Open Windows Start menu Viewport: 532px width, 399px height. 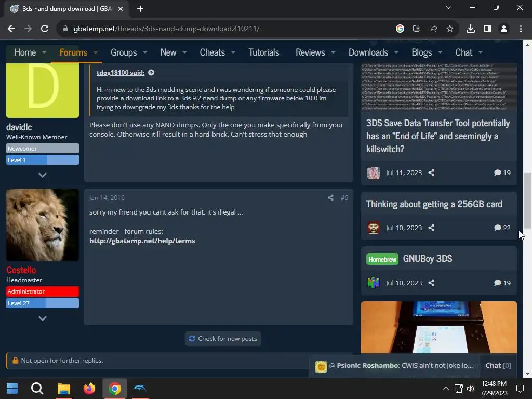point(12,388)
